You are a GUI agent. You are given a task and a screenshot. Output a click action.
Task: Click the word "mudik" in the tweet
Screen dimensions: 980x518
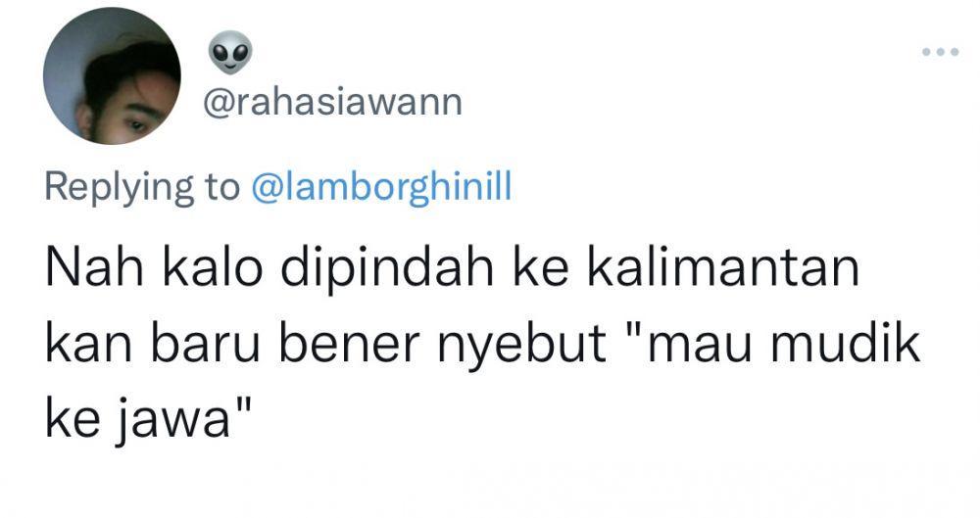(x=846, y=344)
